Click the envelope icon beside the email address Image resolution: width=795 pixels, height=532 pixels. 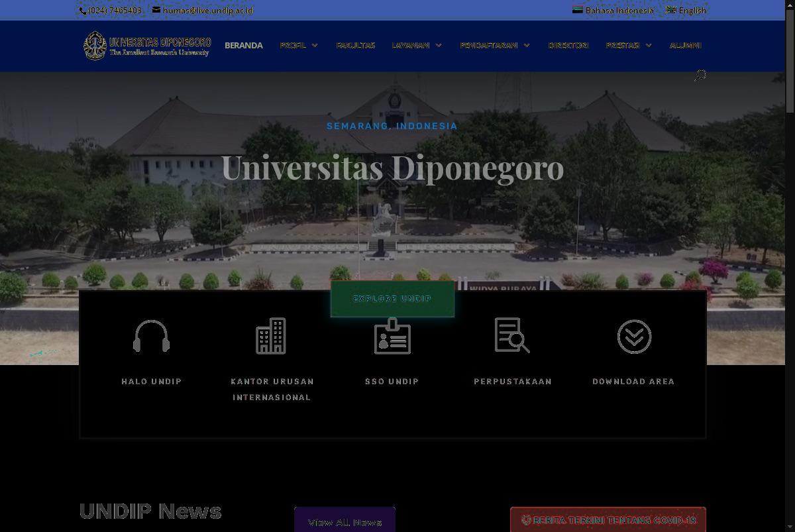coord(156,10)
